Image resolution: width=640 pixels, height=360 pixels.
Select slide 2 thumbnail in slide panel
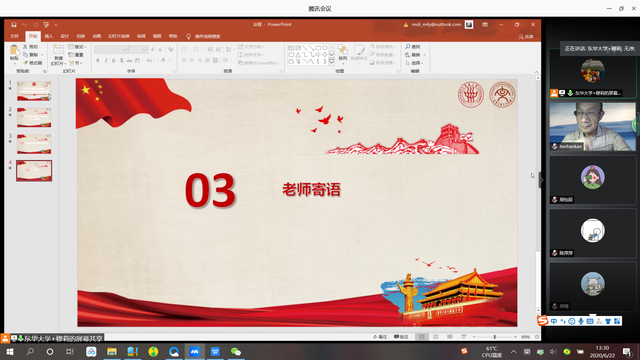pyautogui.click(x=34, y=117)
